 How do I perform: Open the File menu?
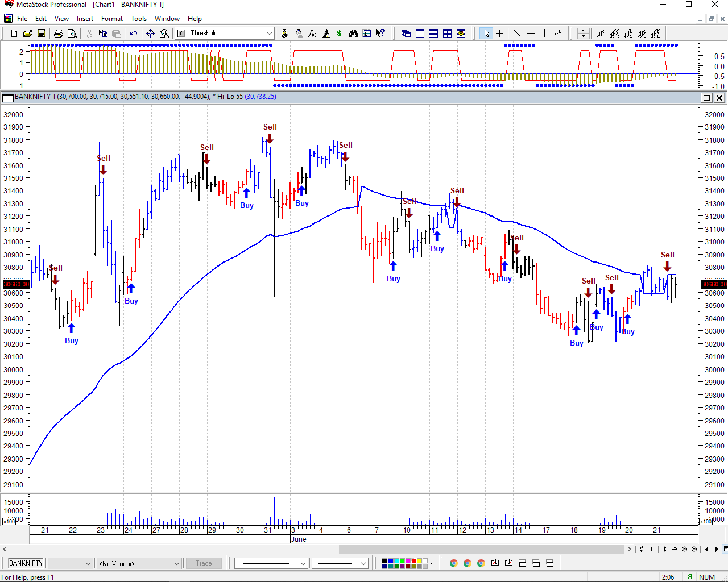[22, 19]
